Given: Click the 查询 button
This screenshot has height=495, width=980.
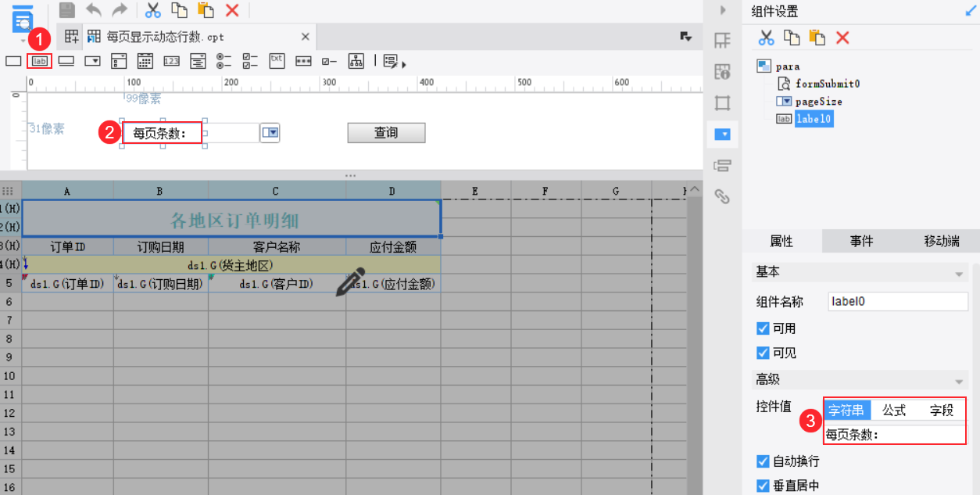Looking at the screenshot, I should click(386, 133).
